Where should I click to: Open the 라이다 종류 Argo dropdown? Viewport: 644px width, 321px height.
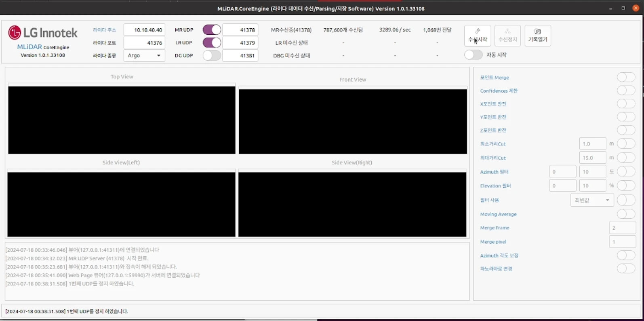tap(144, 55)
